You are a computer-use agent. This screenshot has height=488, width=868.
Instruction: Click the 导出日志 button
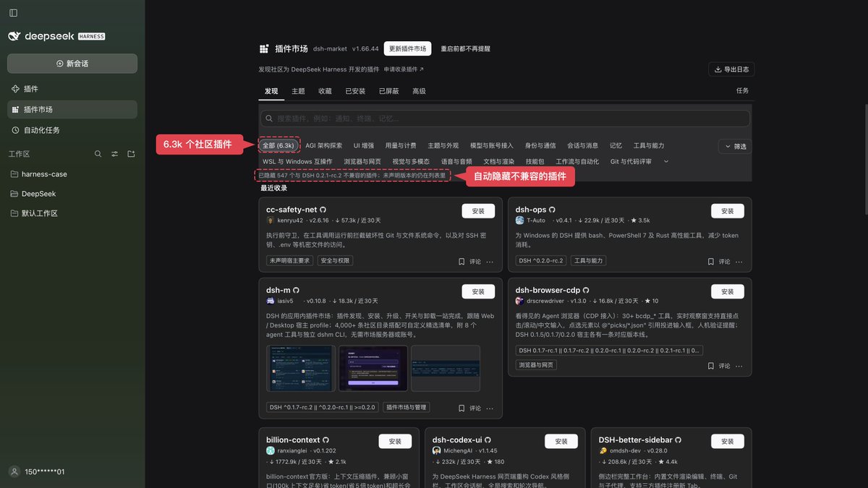[731, 69]
